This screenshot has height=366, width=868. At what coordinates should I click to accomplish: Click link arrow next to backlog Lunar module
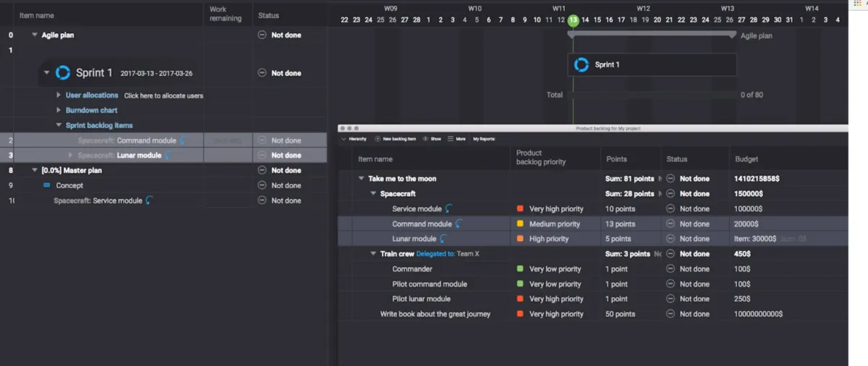click(x=443, y=239)
